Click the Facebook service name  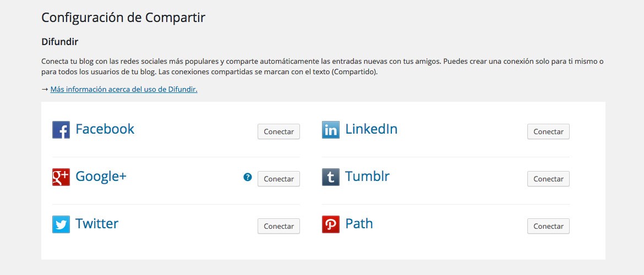pos(105,129)
